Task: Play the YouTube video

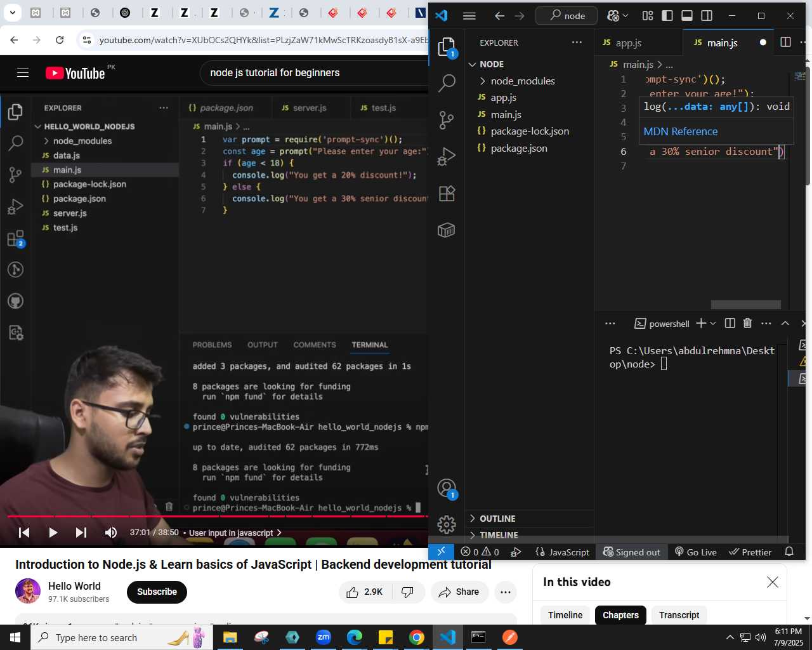Action: (x=53, y=533)
